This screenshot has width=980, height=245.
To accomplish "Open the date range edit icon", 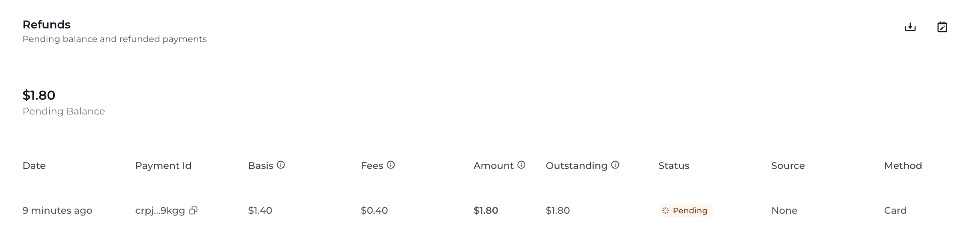I will 942,27.
